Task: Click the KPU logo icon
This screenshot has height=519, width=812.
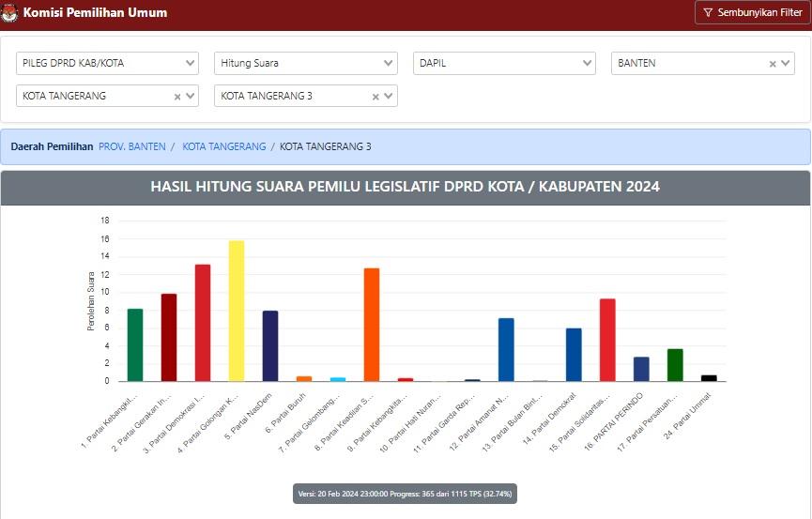Action: 8,12
